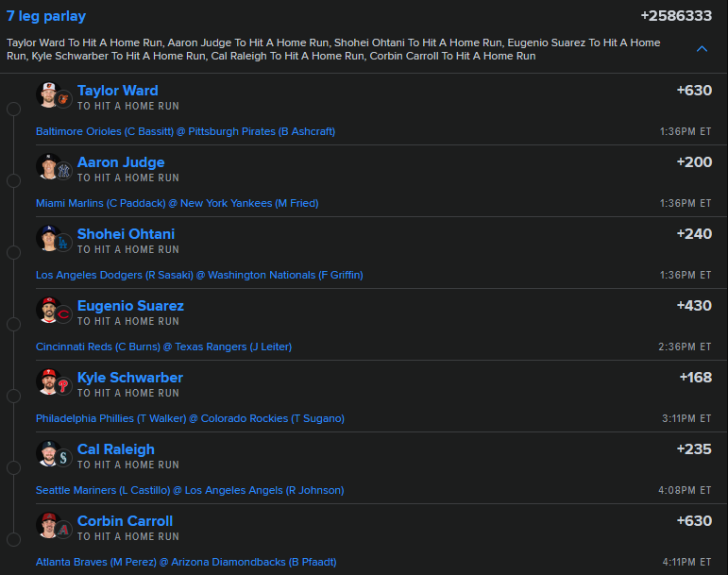Click Shohei Ohtani leg status circle
Viewport: 728px width, 575px height.
[x=13, y=252]
